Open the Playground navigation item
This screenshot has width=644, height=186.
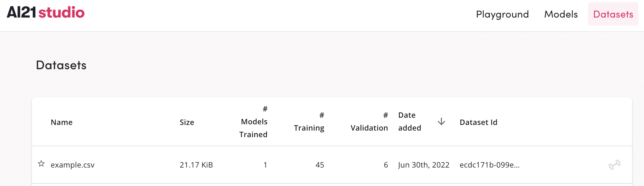[502, 14]
